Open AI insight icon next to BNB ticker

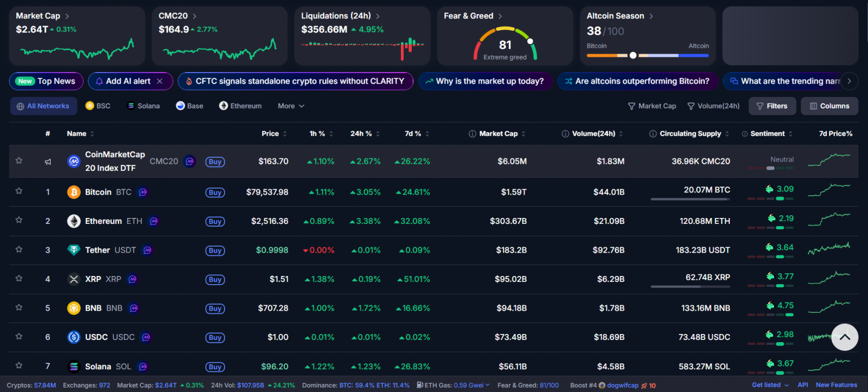point(133,308)
